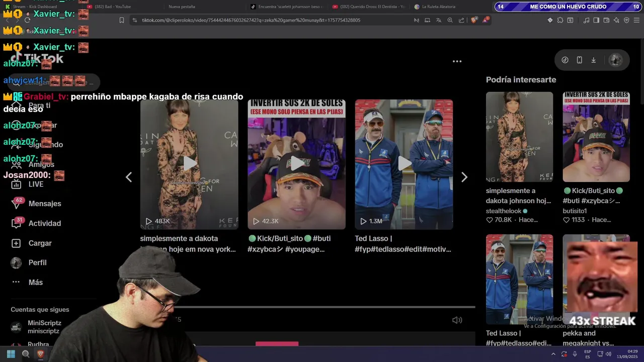The height and width of the screenshot is (362, 644).
Task: Open MiniScriptz followed account
Action: coord(36,327)
